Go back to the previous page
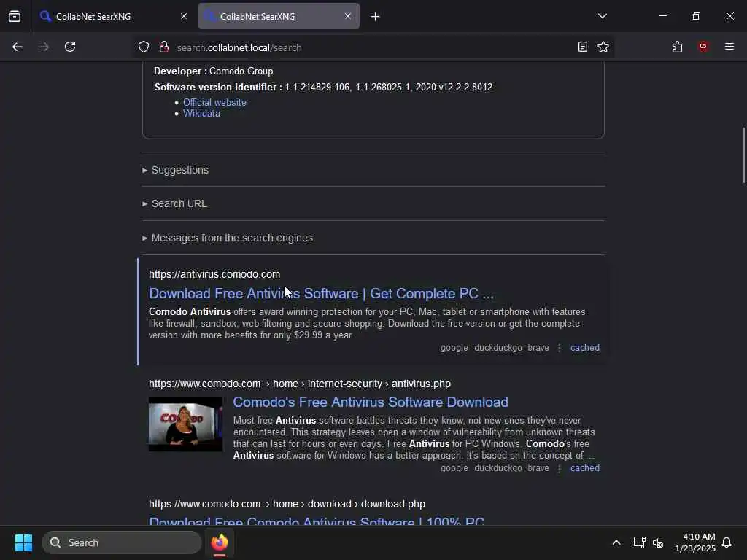The width and height of the screenshot is (747, 560). (x=18, y=47)
